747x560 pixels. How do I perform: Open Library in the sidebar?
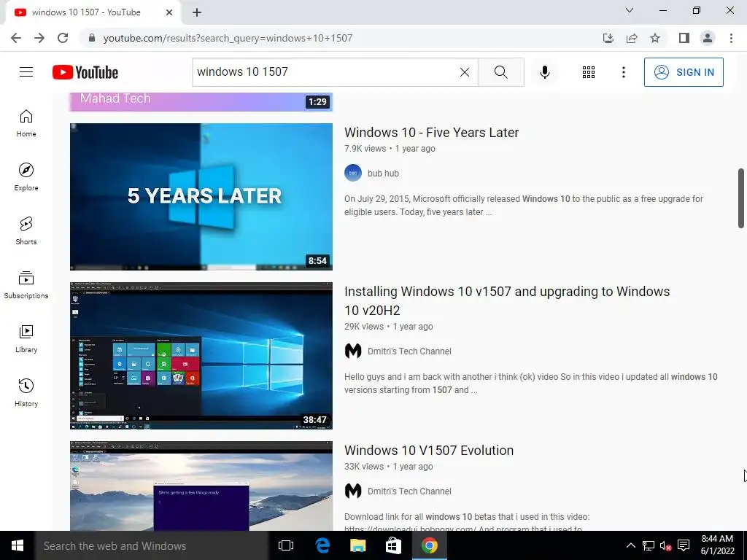point(26,338)
